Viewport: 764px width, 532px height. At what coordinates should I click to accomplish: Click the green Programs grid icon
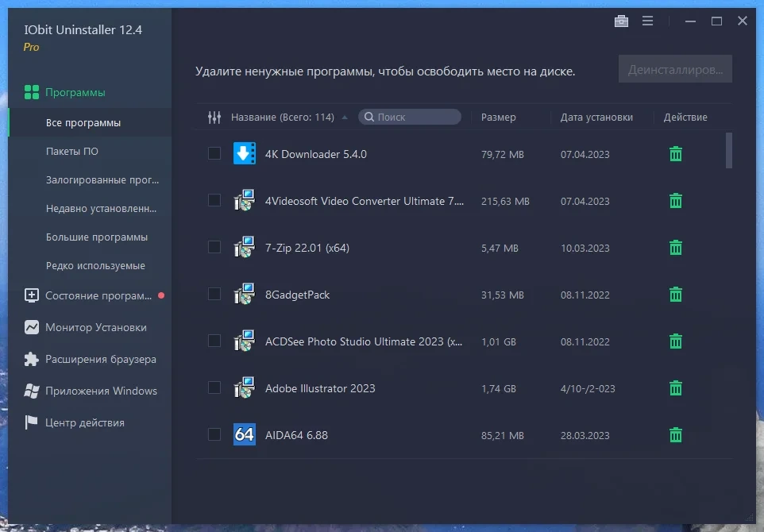[32, 92]
